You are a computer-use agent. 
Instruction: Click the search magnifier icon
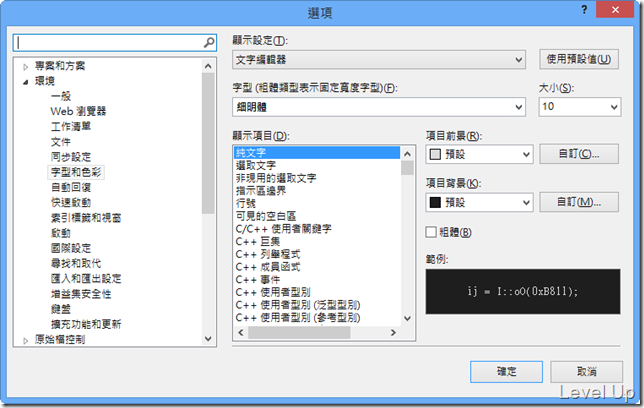pos(209,42)
